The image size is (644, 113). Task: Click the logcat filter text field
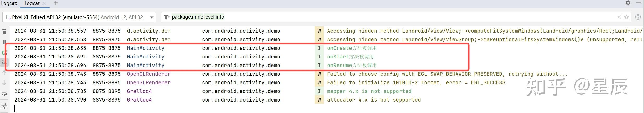(365, 17)
